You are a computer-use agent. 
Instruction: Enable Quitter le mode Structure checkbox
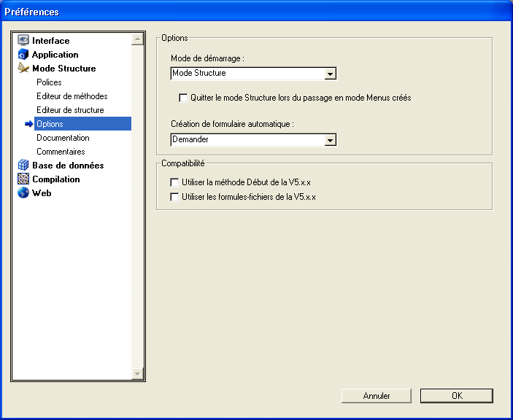coord(184,97)
